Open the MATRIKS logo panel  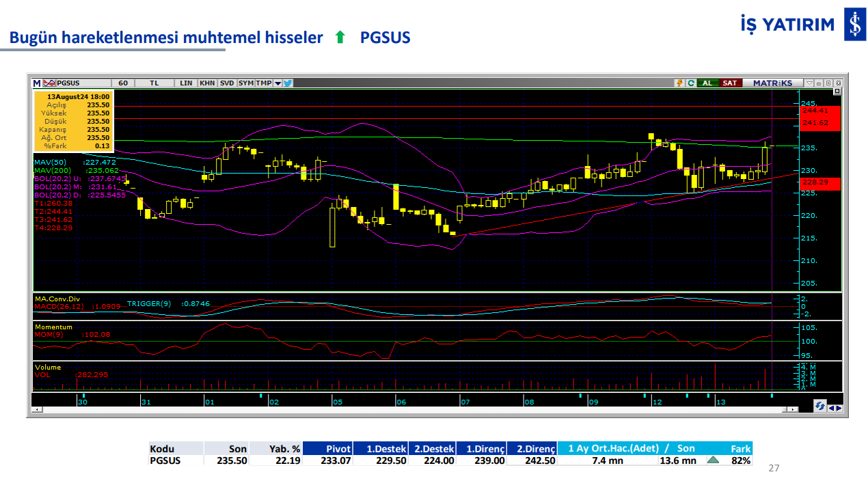pos(773,83)
